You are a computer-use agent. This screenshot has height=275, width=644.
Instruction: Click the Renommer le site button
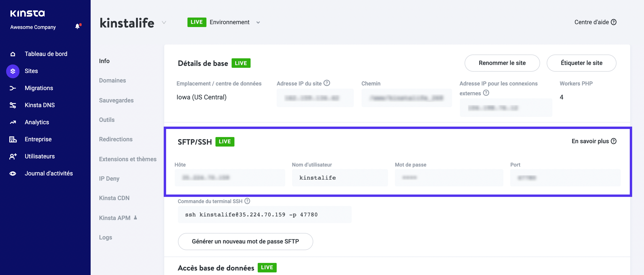click(x=502, y=63)
